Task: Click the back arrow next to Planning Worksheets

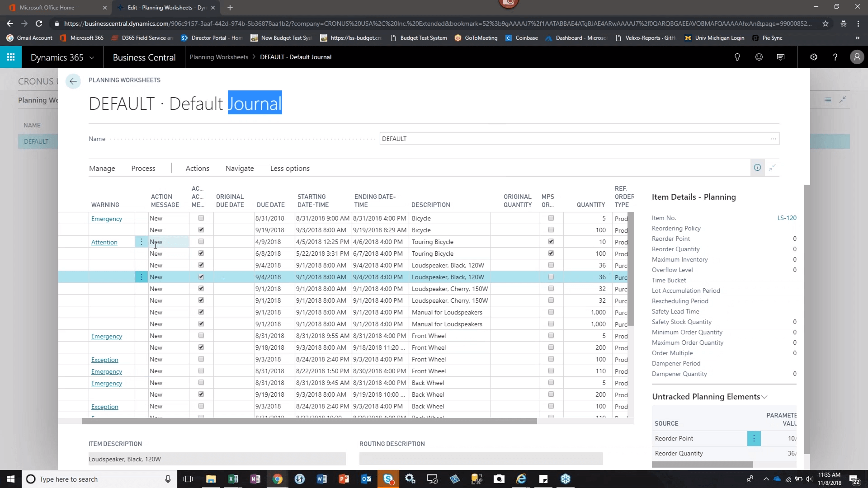Action: tap(73, 81)
